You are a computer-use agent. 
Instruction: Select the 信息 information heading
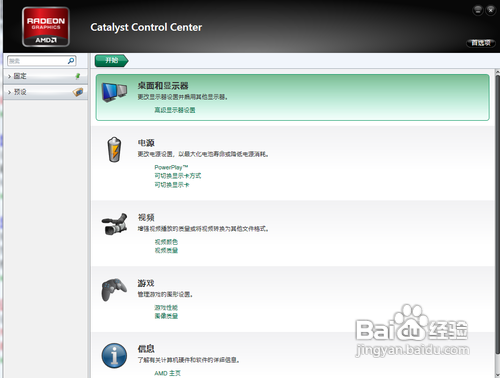click(146, 349)
